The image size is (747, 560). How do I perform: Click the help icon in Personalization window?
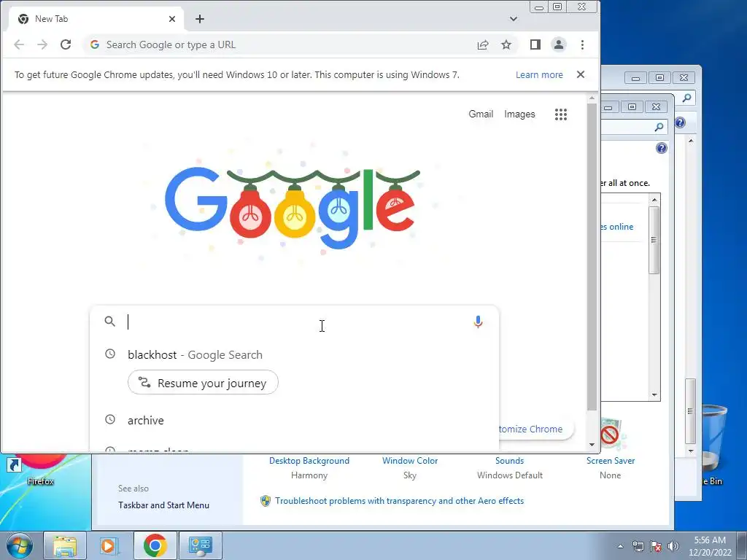click(661, 148)
